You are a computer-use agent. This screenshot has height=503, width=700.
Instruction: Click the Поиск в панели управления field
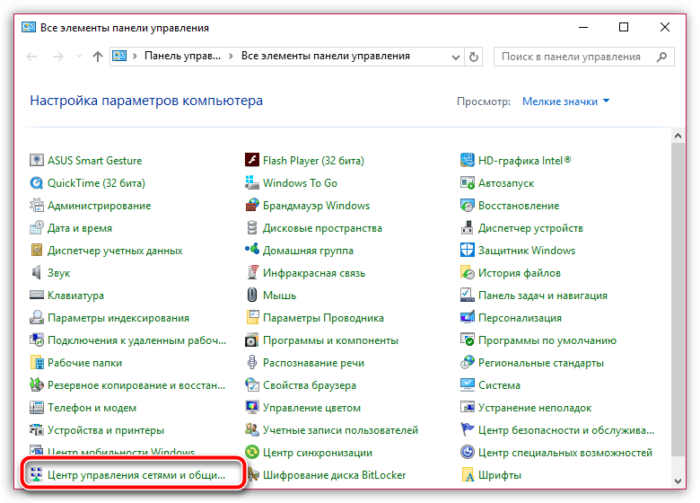pyautogui.click(x=583, y=57)
